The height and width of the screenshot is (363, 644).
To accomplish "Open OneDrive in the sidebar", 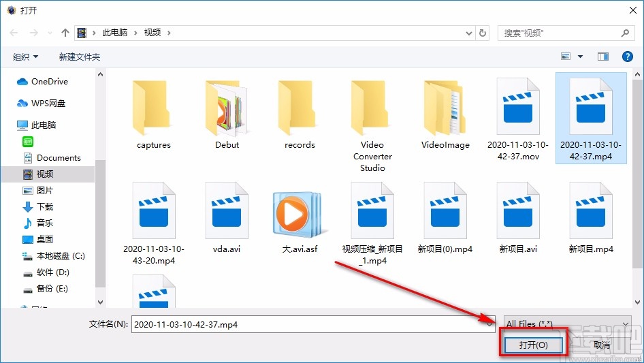I will [42, 82].
